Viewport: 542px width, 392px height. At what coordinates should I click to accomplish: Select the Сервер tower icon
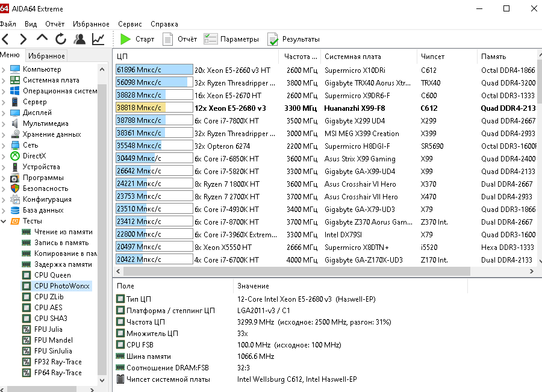15,102
